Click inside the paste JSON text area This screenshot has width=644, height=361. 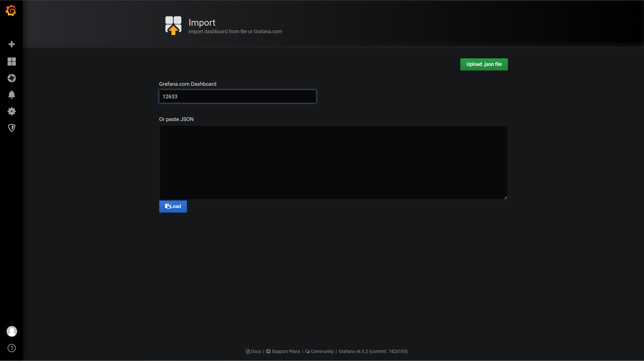point(333,162)
